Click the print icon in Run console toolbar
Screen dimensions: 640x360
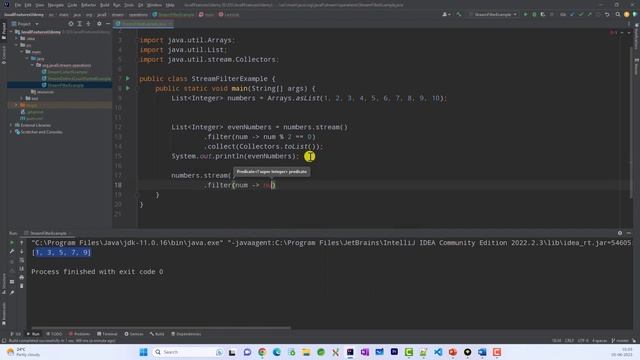22,278
